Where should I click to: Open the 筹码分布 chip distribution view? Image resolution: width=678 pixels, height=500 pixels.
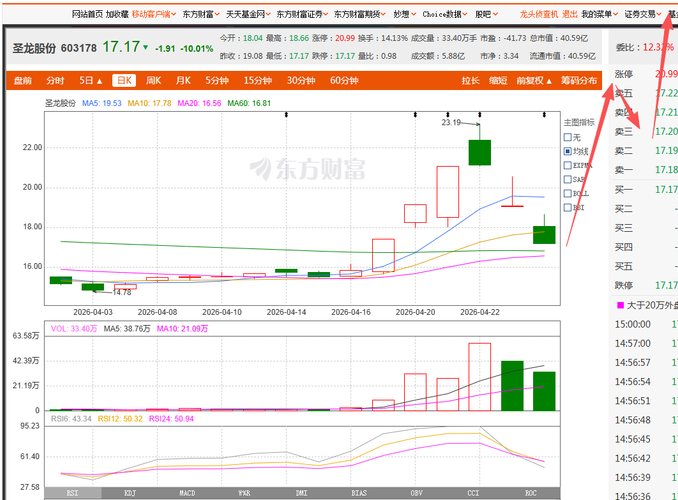point(579,80)
